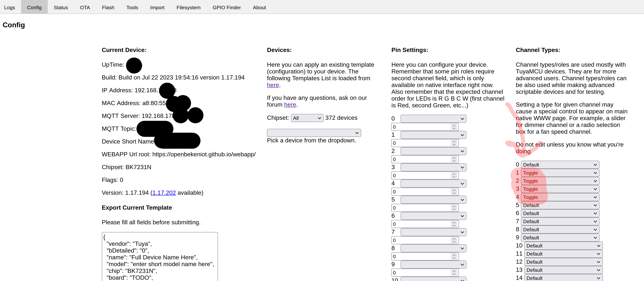This screenshot has width=644, height=281.
Task: Follow the templates list 'here' link
Action: (x=273, y=85)
